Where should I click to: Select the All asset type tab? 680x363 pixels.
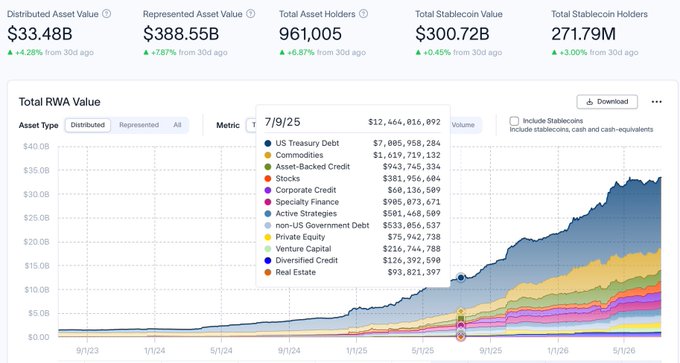[x=177, y=125]
